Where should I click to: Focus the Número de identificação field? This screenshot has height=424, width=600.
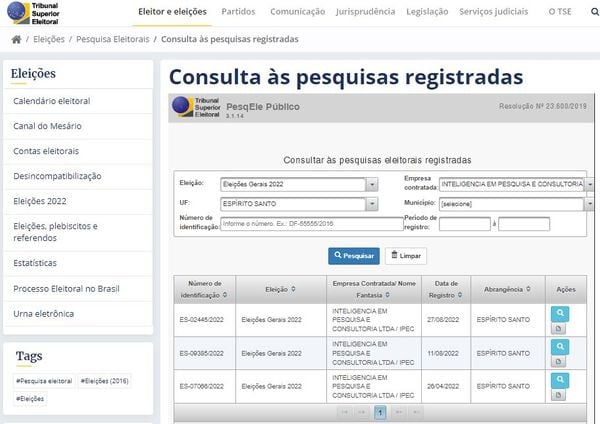point(311,224)
